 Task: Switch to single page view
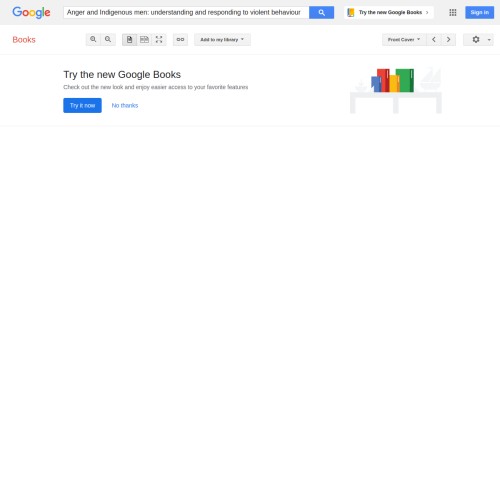(x=129, y=39)
